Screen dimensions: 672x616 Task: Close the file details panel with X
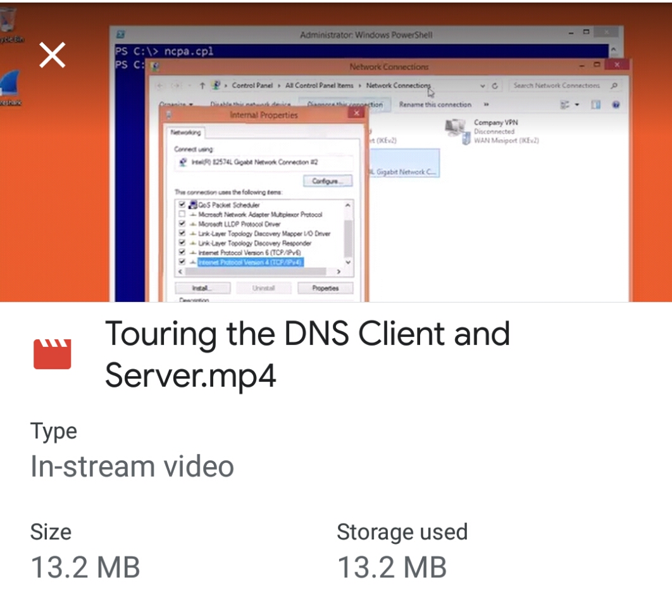click(53, 55)
